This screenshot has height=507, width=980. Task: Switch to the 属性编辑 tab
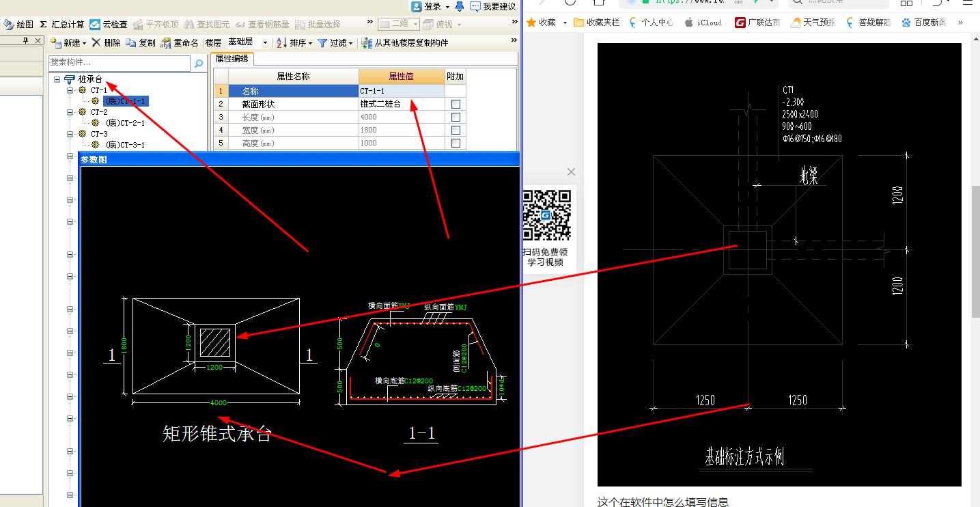(x=232, y=59)
